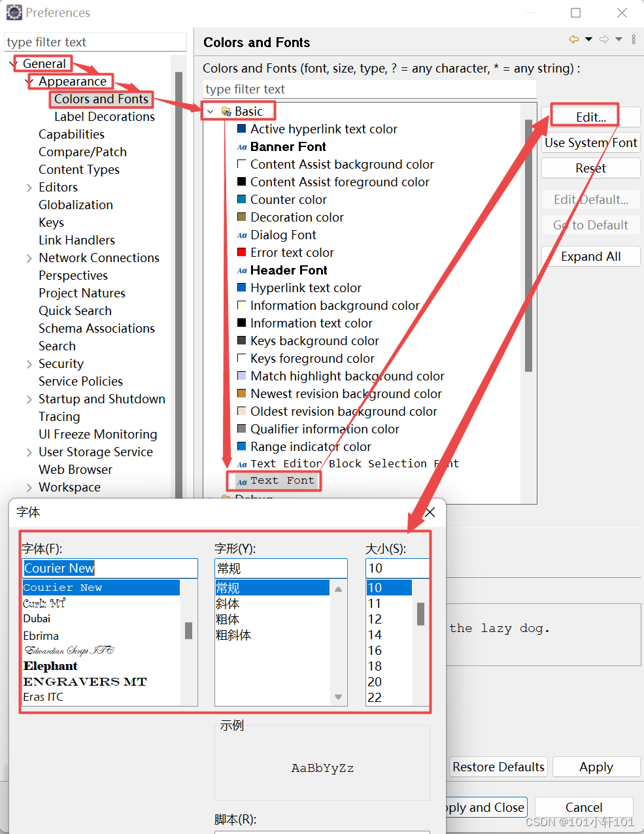Screen dimensions: 644x834
Task: Expand the User Storage Service node
Action: (x=29, y=452)
